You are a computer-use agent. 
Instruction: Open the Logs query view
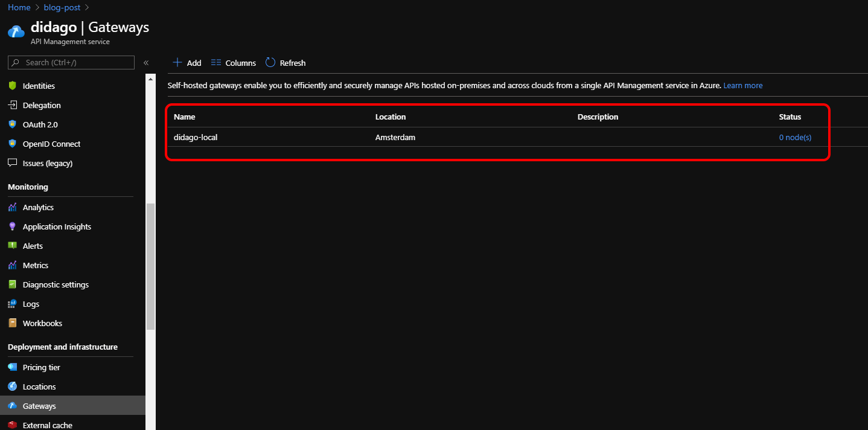point(29,304)
